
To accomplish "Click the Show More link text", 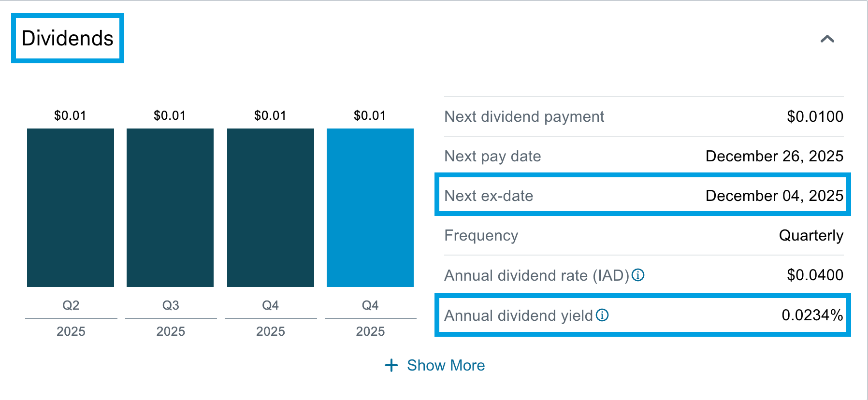I will click(x=446, y=365).
